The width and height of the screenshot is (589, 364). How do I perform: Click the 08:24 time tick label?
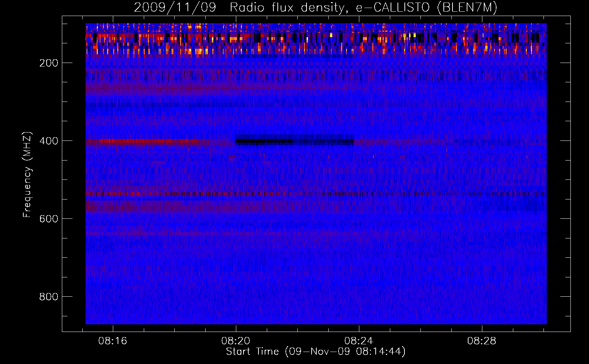(x=359, y=341)
